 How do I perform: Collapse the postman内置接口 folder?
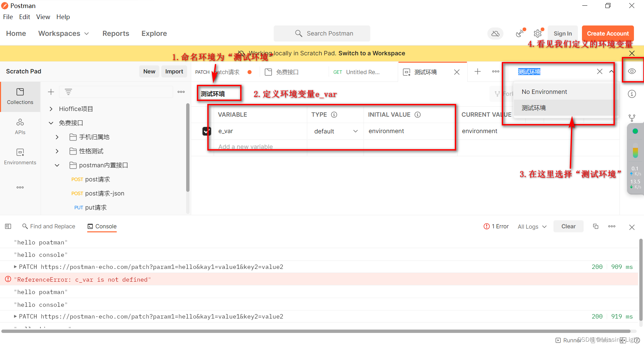[56, 165]
